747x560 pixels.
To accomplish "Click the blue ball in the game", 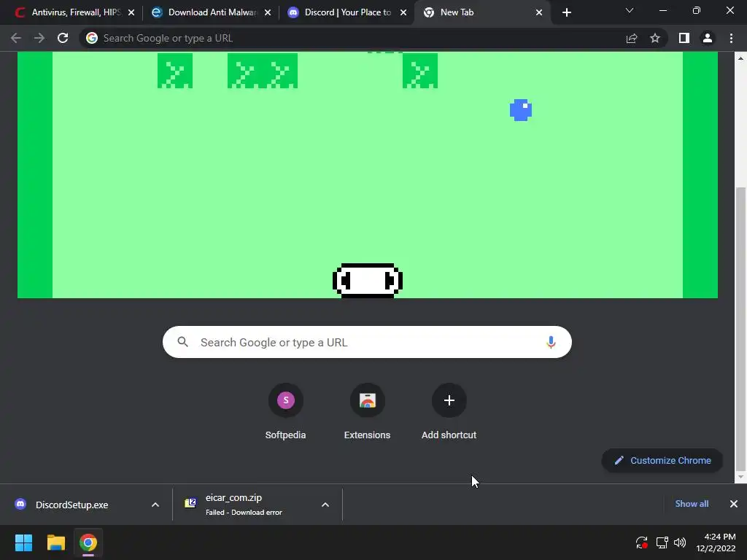I will tap(521, 110).
